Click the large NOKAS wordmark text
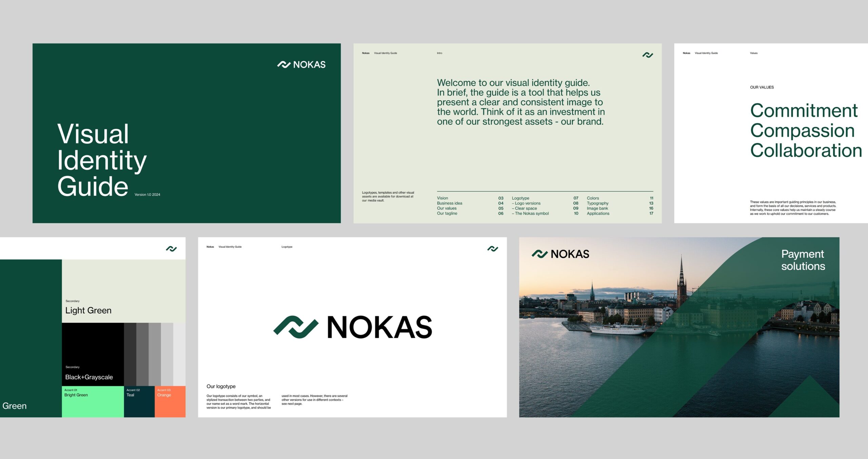The image size is (868, 459). (379, 327)
